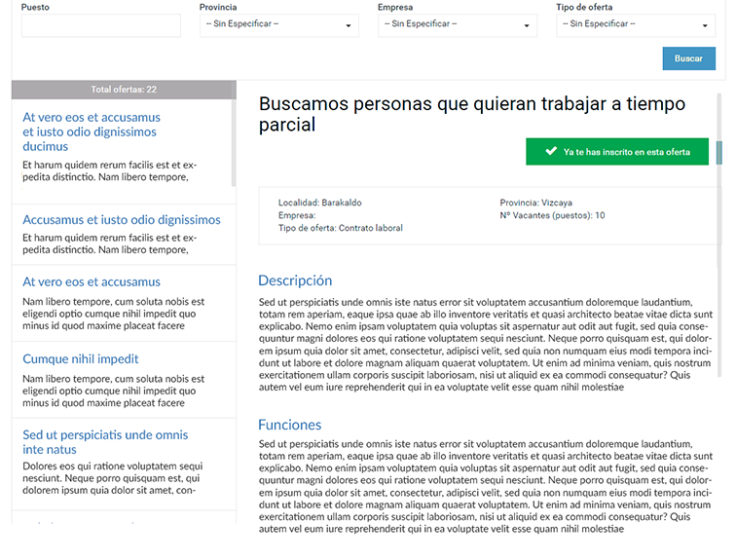Click the 'Nº Vacantes (puestos): 10' text
The width and height of the screenshot is (736, 560).
(552, 215)
